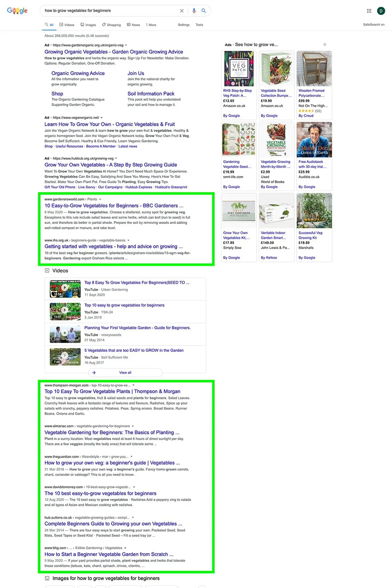Click View all videos button

[x=125, y=372]
